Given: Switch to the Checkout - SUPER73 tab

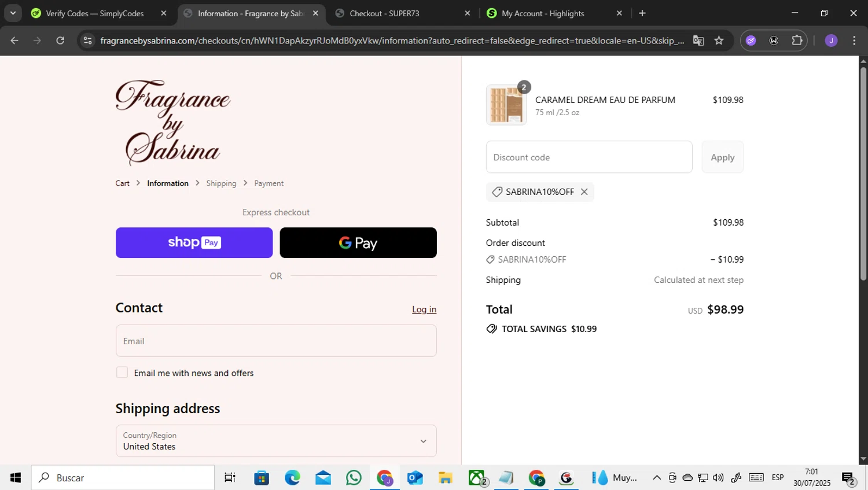Looking at the screenshot, I should (385, 13).
